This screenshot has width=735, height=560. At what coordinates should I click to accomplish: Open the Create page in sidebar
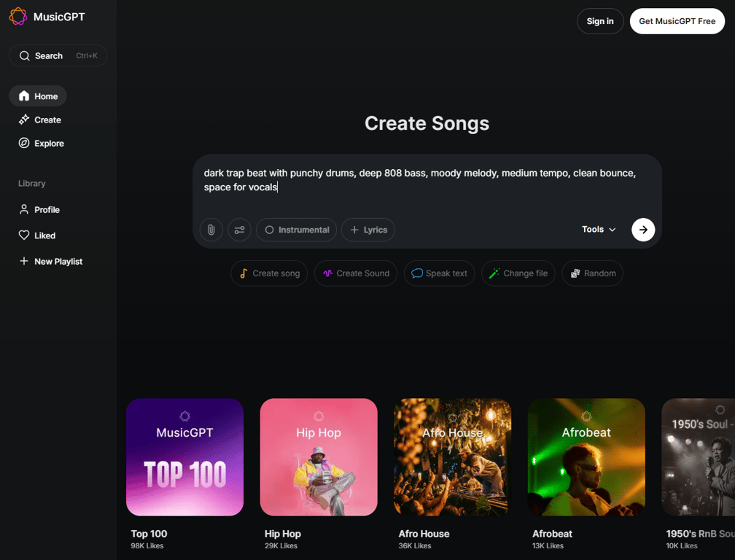(x=40, y=120)
